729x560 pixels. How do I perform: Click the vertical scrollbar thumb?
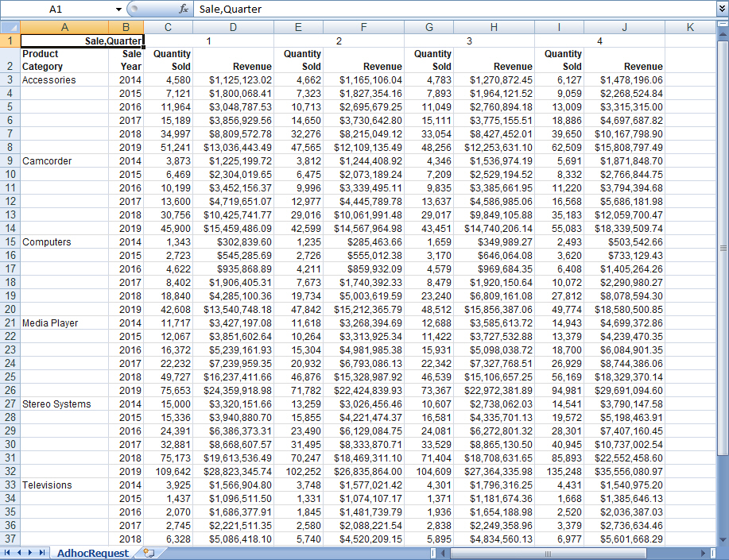[723, 246]
